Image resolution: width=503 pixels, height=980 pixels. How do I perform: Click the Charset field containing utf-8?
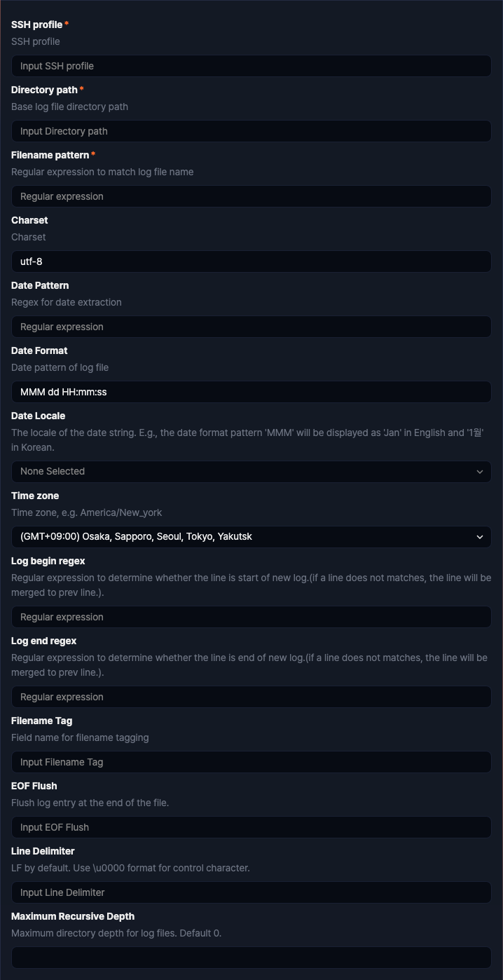(x=251, y=261)
